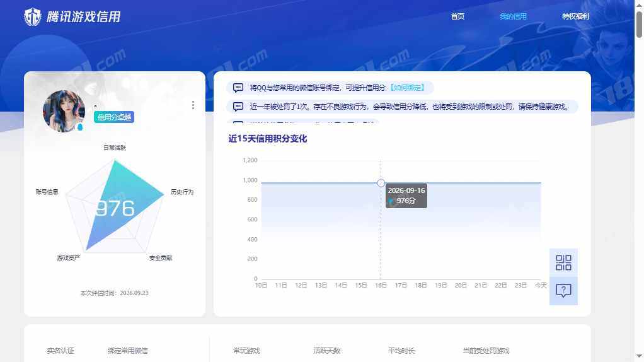This screenshot has width=644, height=362.
Task: Click the 信用分卓越 badge
Action: point(114,117)
